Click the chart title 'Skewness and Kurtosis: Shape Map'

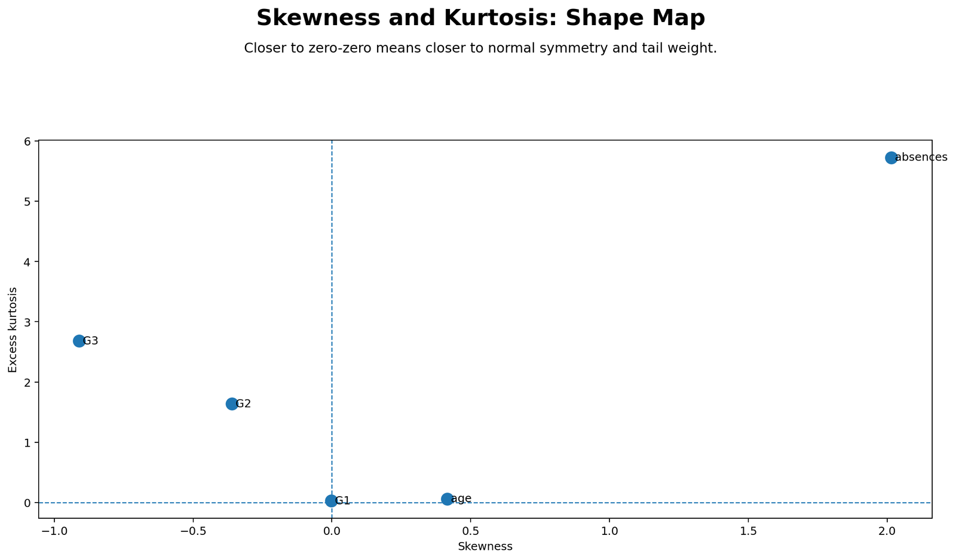coord(480,18)
